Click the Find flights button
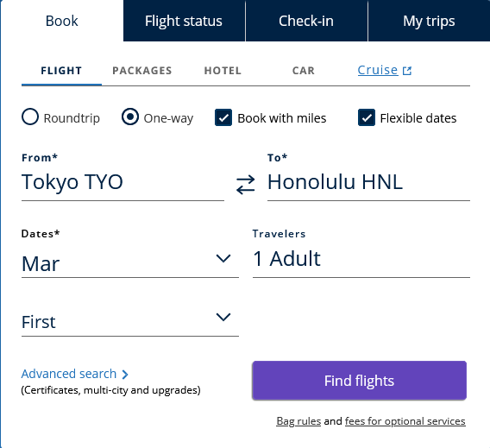Viewport: 490px width, 448px height. (360, 381)
